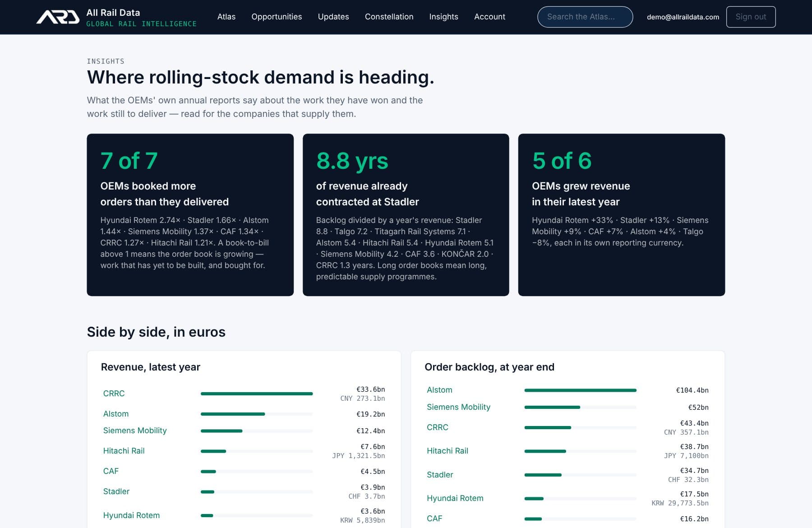The height and width of the screenshot is (528, 812).
Task: Open Alstom in the Order backlog list
Action: [x=439, y=390]
